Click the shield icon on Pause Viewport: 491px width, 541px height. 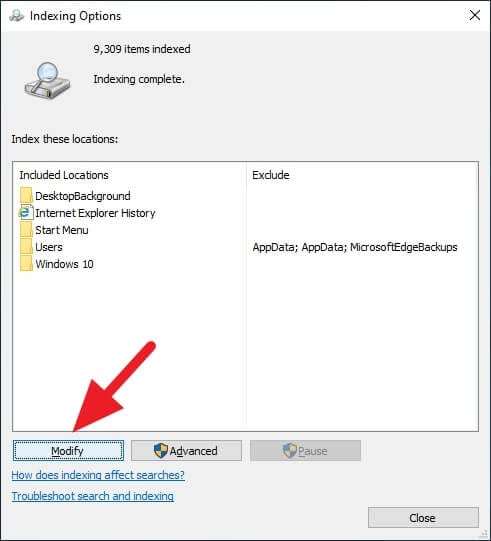coord(289,451)
